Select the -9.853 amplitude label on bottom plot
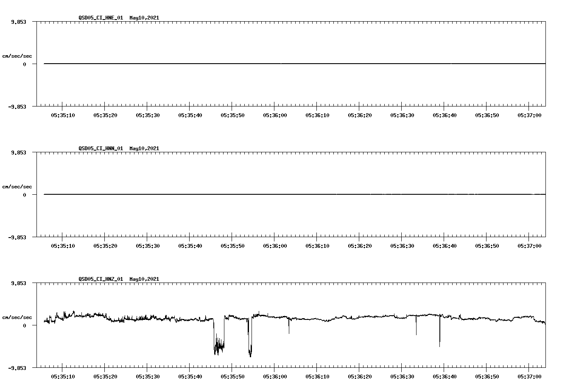 [x=18, y=368]
